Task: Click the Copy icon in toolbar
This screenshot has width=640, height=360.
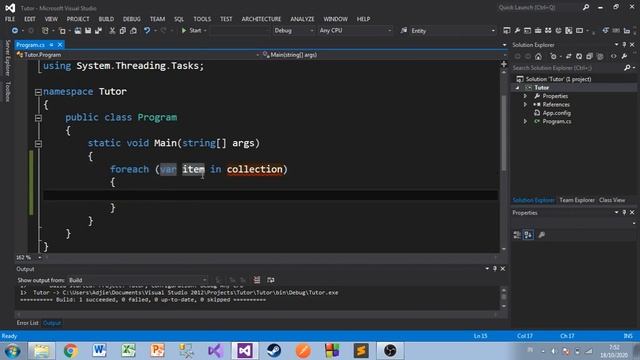Action: click(122, 31)
